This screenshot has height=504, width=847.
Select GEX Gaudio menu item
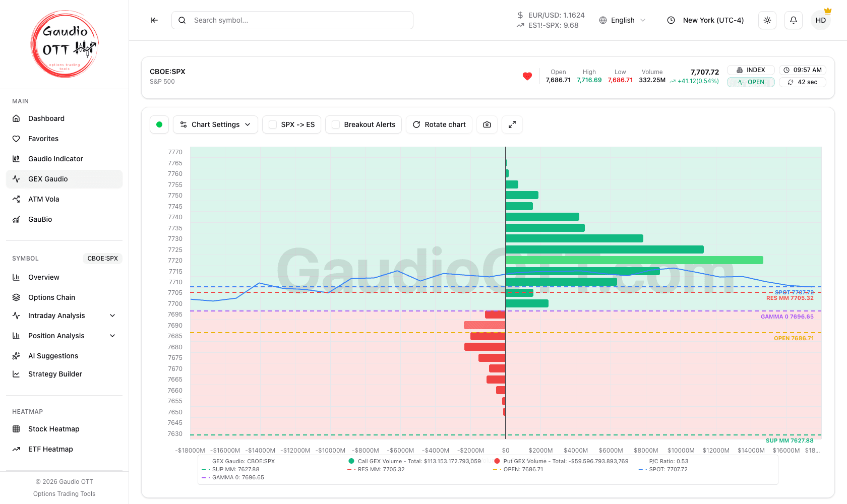pos(64,179)
